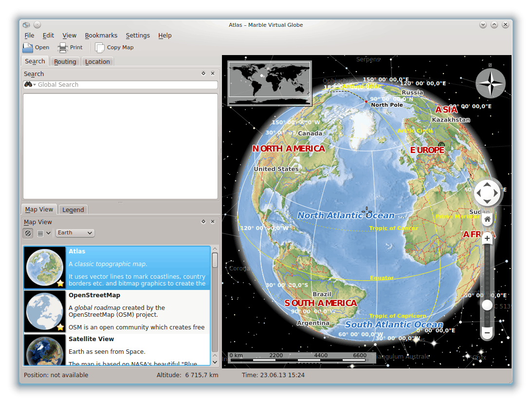Click the Satellite View list entry title
This screenshot has width=532, height=403.
click(92, 339)
